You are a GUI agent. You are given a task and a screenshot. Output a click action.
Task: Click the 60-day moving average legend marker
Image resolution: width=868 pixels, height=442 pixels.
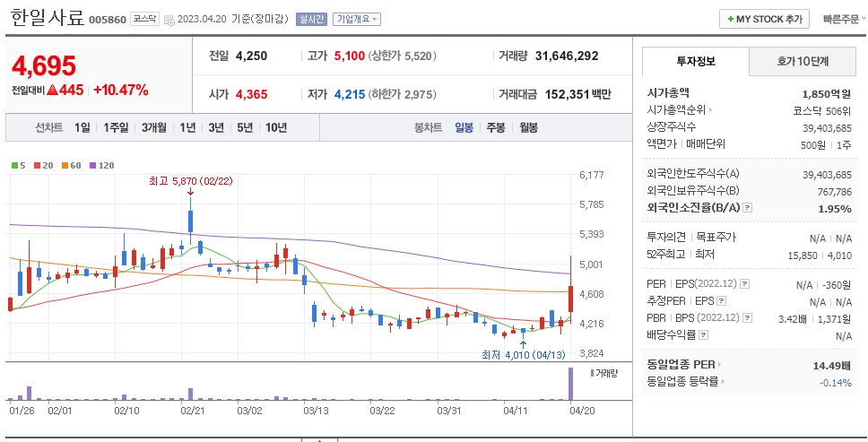pos(65,165)
